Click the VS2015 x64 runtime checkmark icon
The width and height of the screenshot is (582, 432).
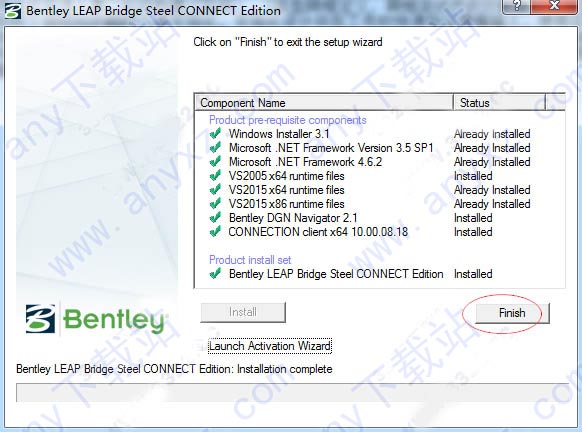point(215,190)
